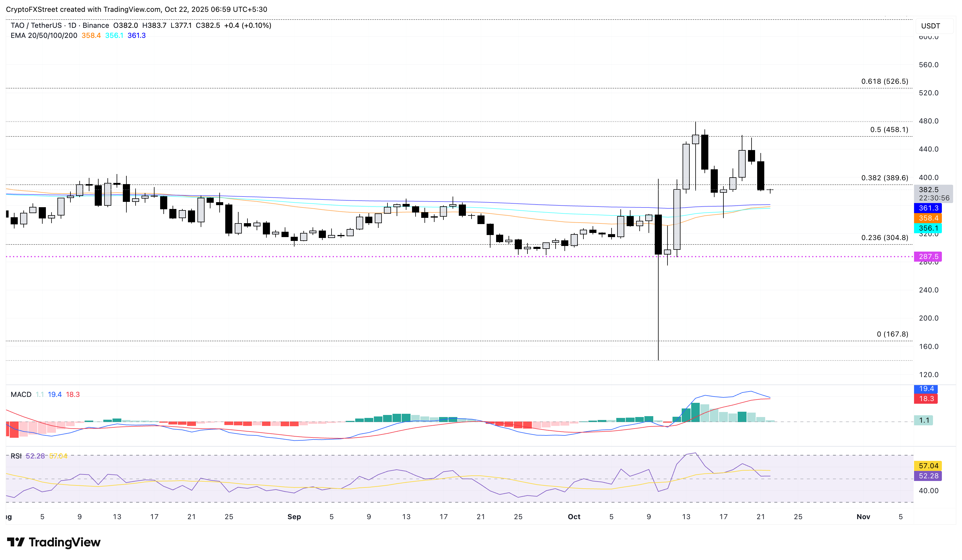
Task: Click the MACD indicator legend label
Action: click(21, 394)
